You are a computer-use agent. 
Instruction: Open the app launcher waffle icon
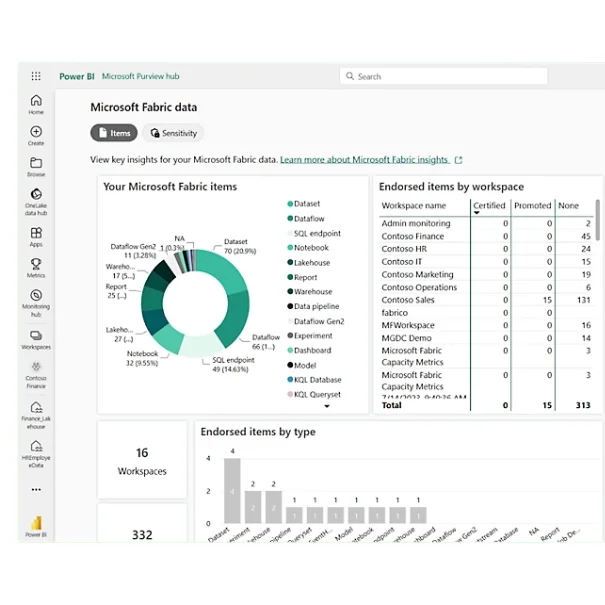click(x=36, y=76)
